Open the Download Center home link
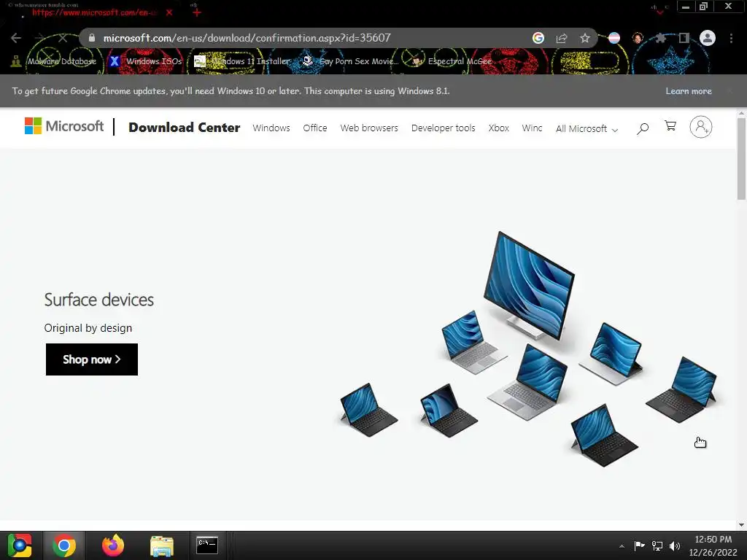Image resolution: width=747 pixels, height=560 pixels. (x=185, y=128)
